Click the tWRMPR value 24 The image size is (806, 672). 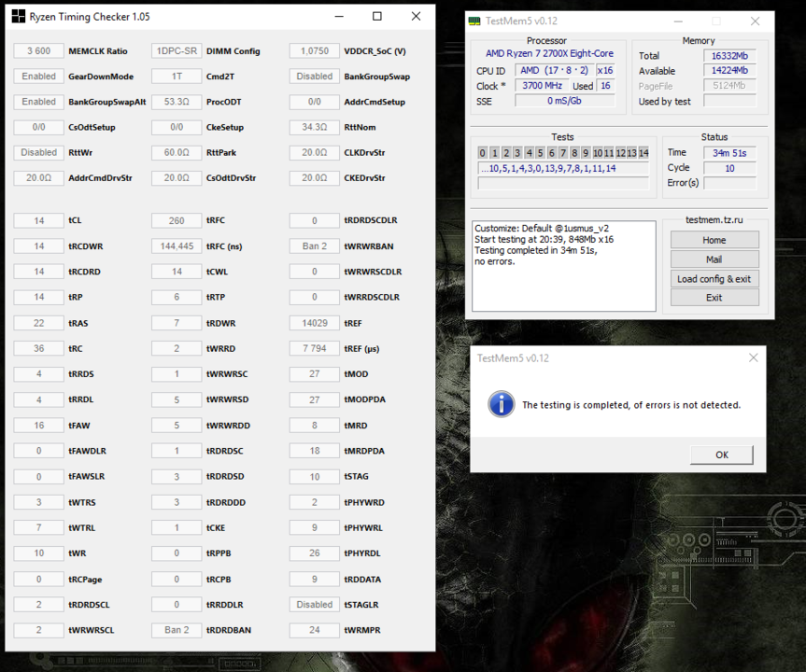(x=315, y=630)
